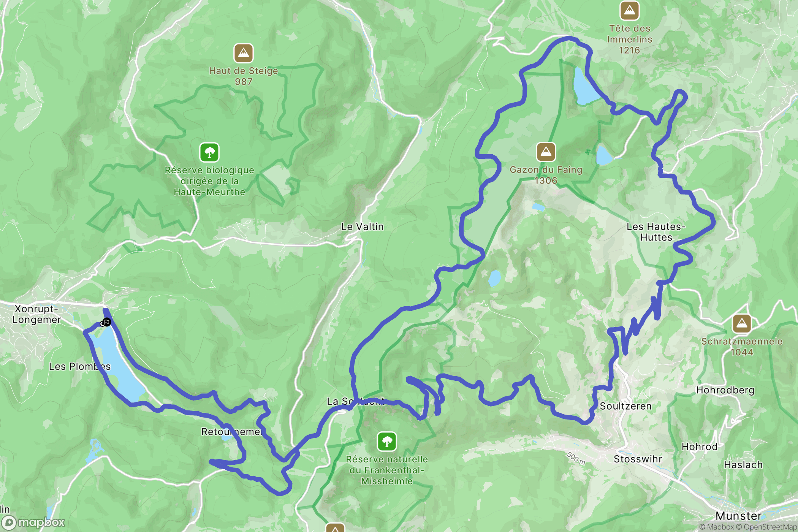This screenshot has width=798, height=532.
Task: Open the © Mapbox attribution link
Action: pos(716,527)
